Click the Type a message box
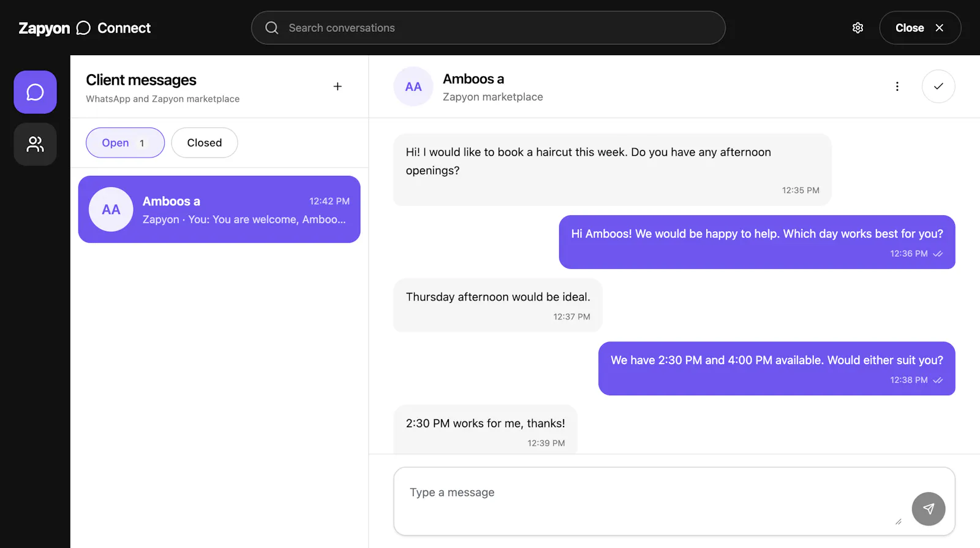 [674, 501]
